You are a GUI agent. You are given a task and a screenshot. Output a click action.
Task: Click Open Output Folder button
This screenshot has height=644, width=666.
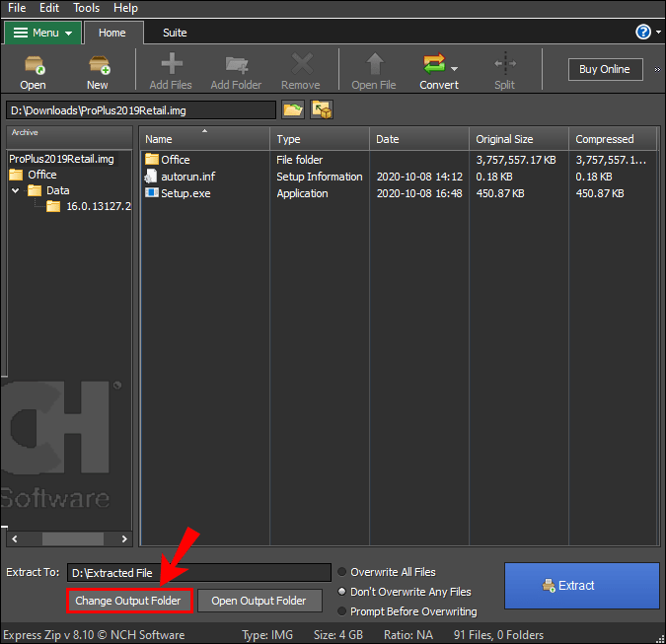point(259,601)
